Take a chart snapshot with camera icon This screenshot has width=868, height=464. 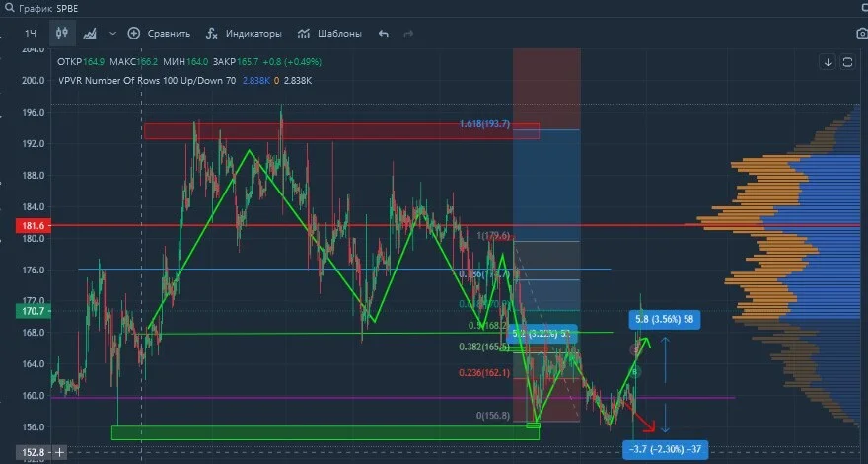pyautogui.click(x=862, y=34)
